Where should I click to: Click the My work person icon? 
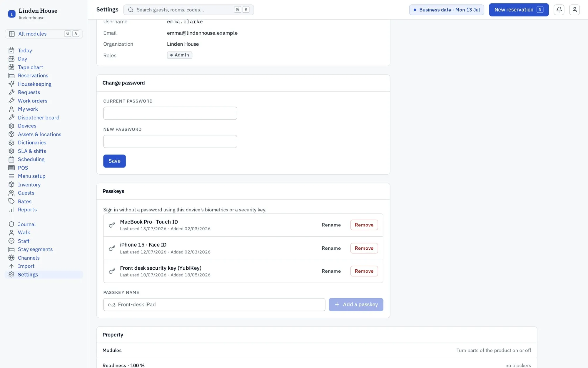[11, 109]
